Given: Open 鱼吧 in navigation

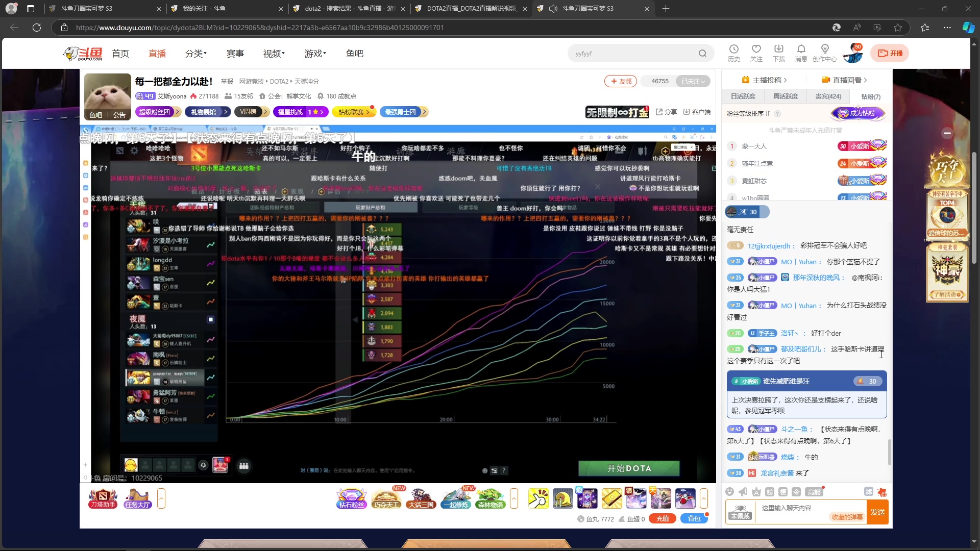Looking at the screenshot, I should pyautogui.click(x=355, y=54).
